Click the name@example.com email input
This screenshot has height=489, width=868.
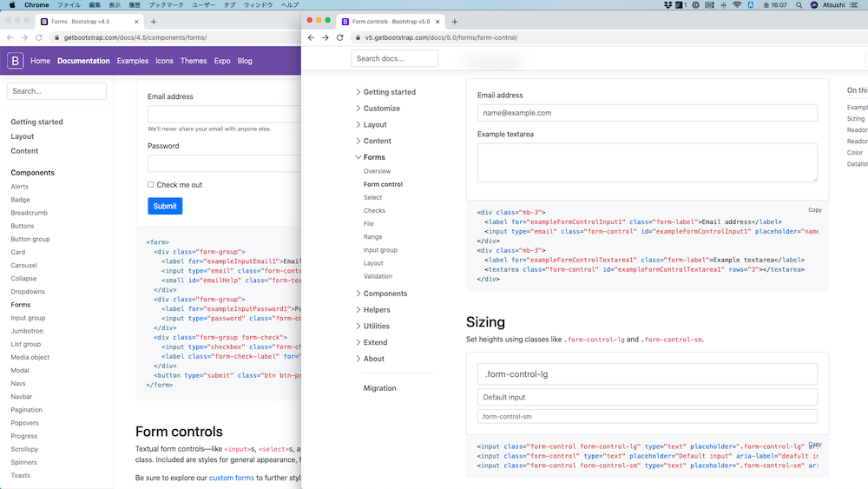pyautogui.click(x=648, y=113)
